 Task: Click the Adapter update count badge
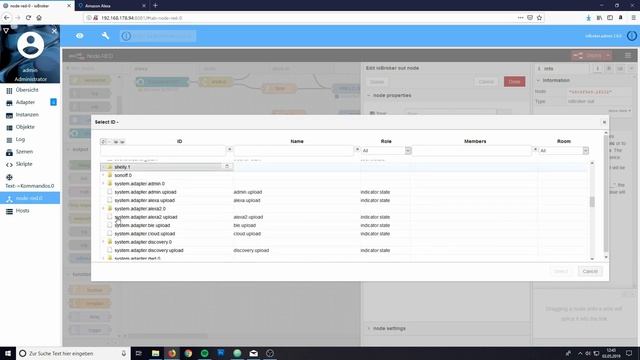click(53, 102)
